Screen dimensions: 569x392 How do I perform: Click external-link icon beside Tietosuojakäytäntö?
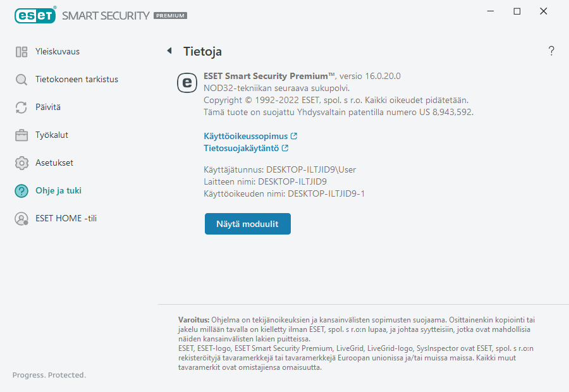285,149
